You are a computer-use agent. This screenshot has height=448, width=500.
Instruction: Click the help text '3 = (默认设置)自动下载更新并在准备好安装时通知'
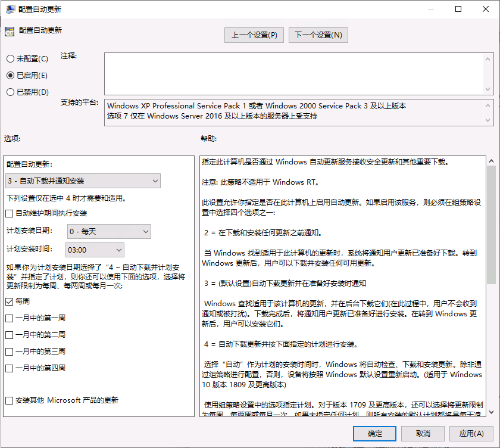pyautogui.click(x=285, y=284)
